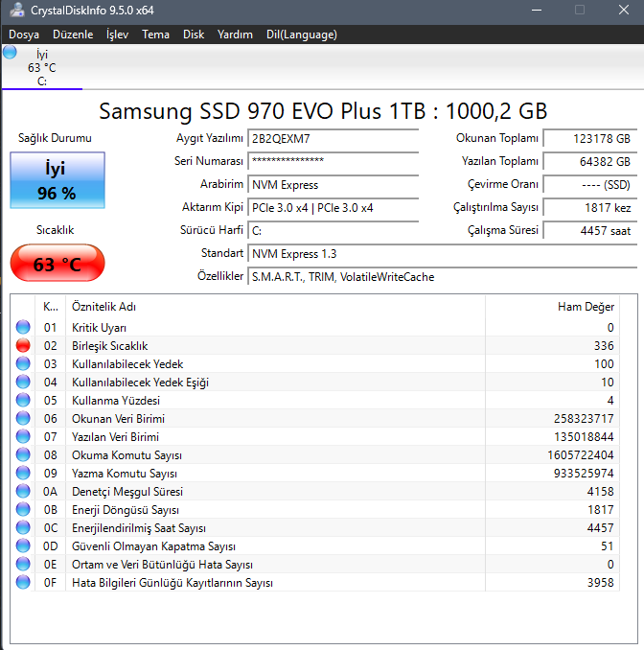Image resolution: width=644 pixels, height=650 pixels.
Task: Click the blue status orb for Kritik Uyarı
Action: [23, 327]
